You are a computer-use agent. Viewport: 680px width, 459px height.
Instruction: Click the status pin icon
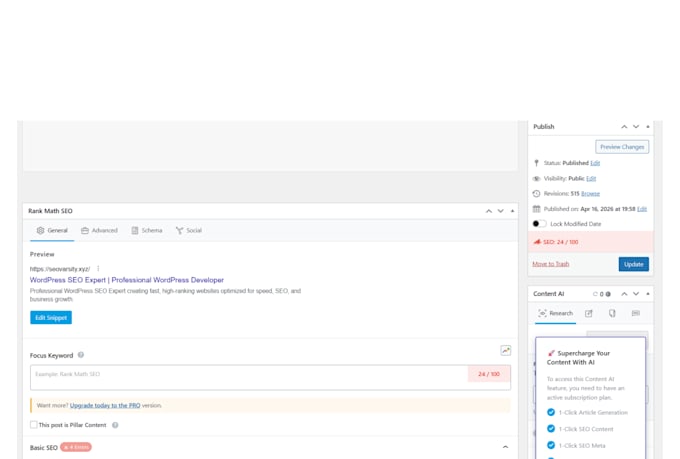[x=536, y=163]
